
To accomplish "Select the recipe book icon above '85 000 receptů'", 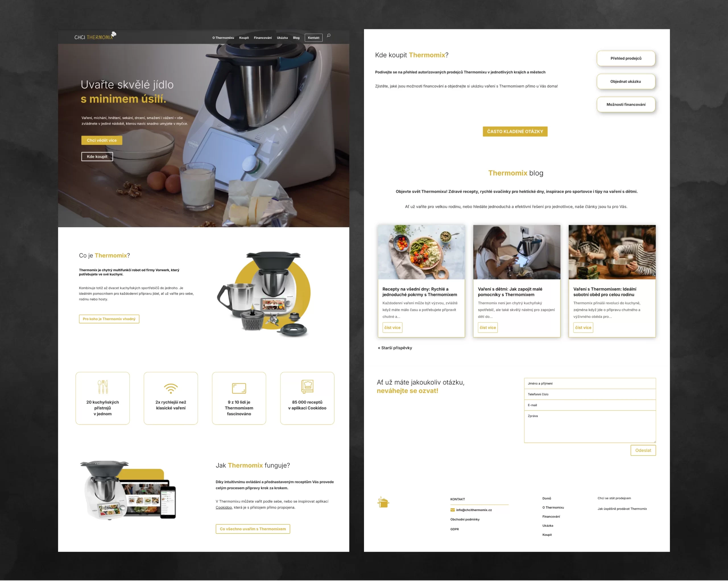I will point(307,386).
